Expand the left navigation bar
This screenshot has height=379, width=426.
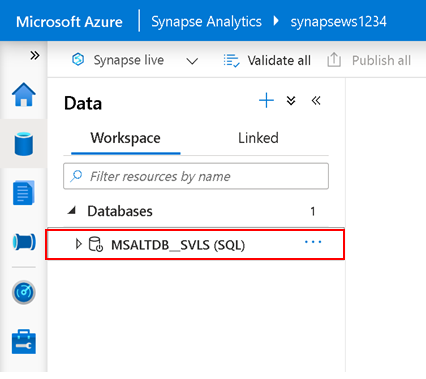[35, 55]
